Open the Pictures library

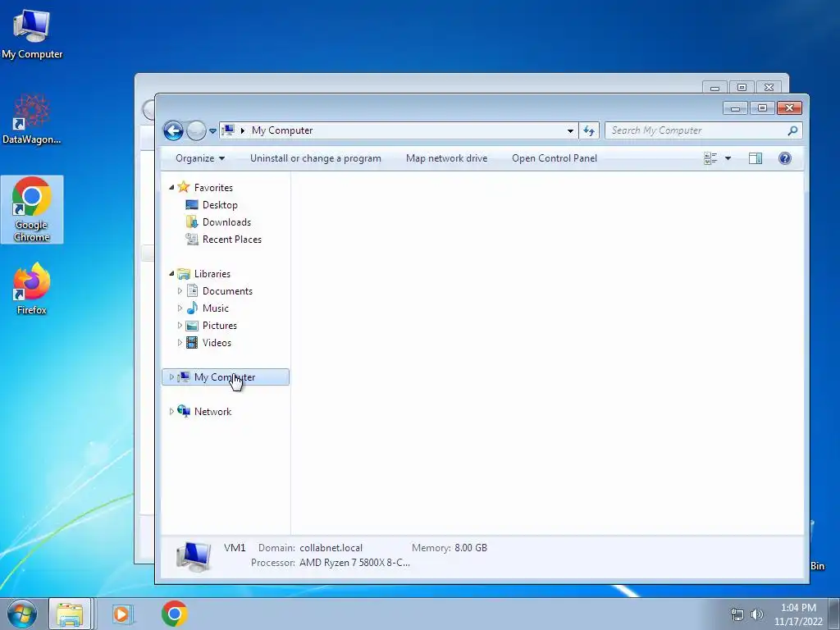tap(220, 325)
